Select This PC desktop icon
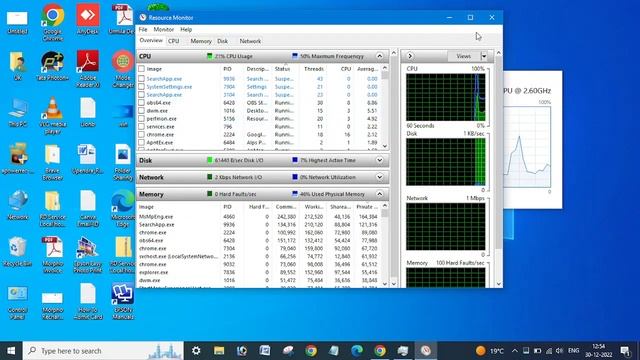This screenshot has height=360, width=640. click(x=18, y=112)
